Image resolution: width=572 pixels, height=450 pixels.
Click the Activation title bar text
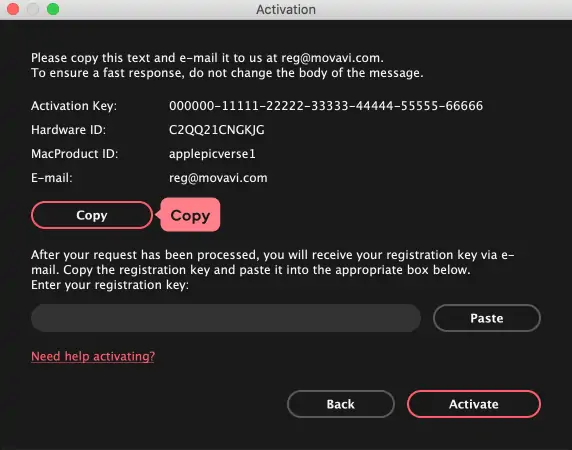286,9
